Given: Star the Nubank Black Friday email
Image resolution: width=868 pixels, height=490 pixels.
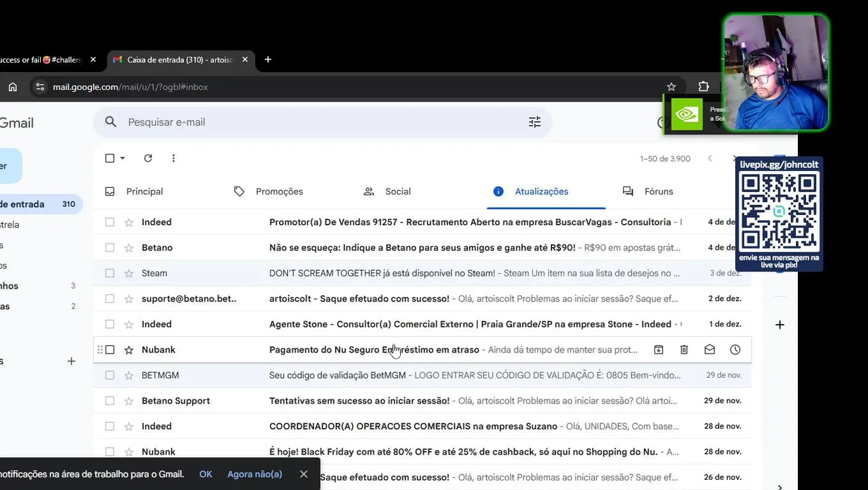Looking at the screenshot, I should (x=129, y=452).
